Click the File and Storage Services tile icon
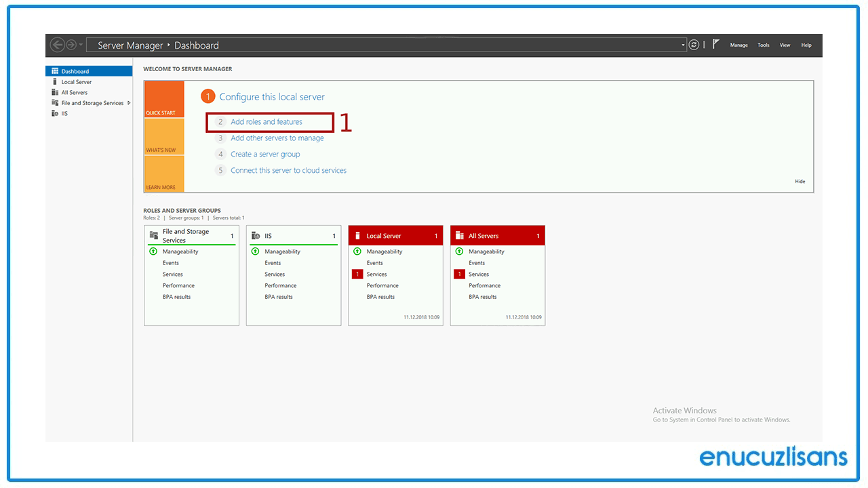Screen dimensions: 868x488 (x=154, y=235)
